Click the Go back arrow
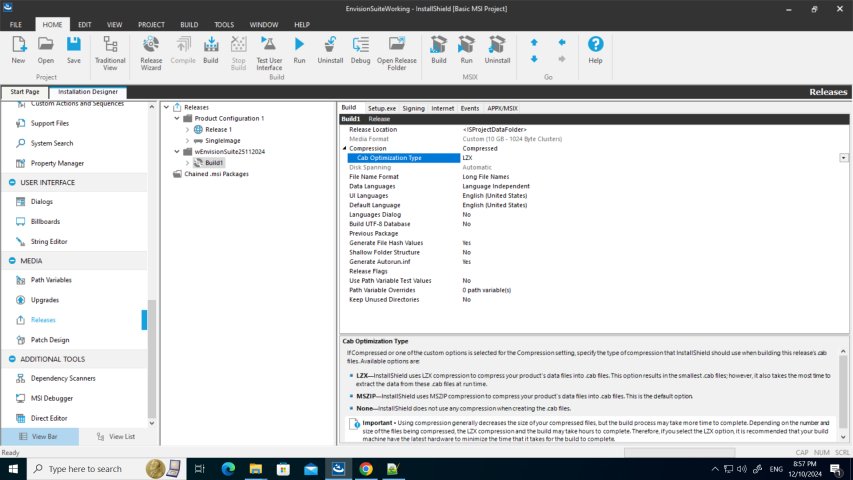Viewport: 853px width, 480px height. [562, 42]
